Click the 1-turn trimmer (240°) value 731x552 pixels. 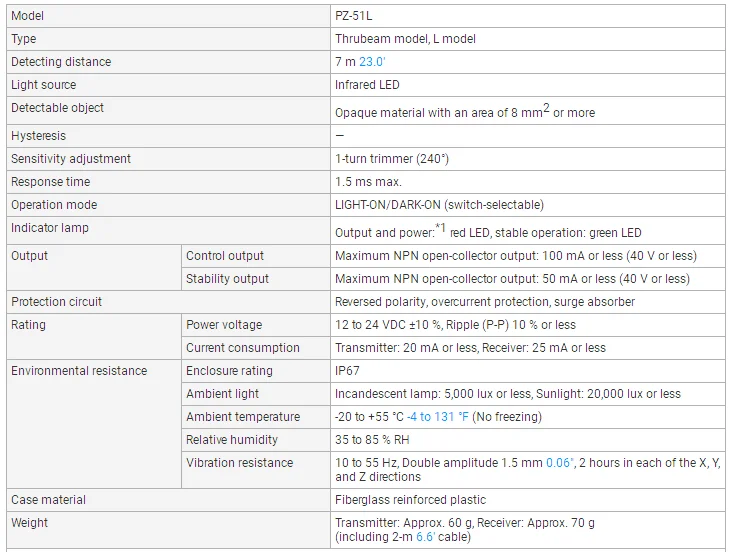click(392, 159)
